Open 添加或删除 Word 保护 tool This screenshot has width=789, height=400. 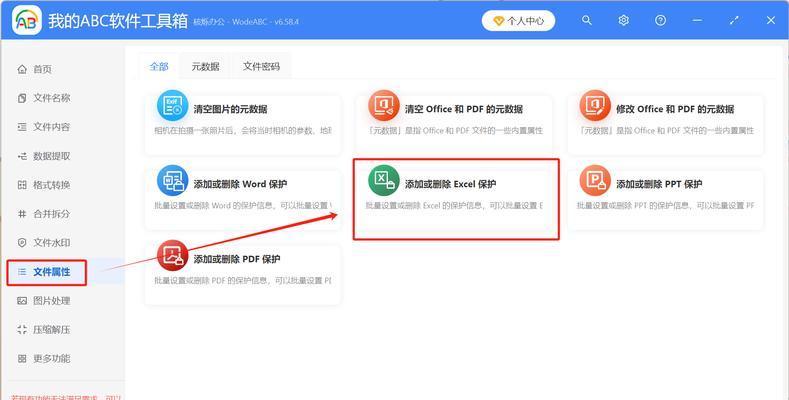(x=241, y=184)
